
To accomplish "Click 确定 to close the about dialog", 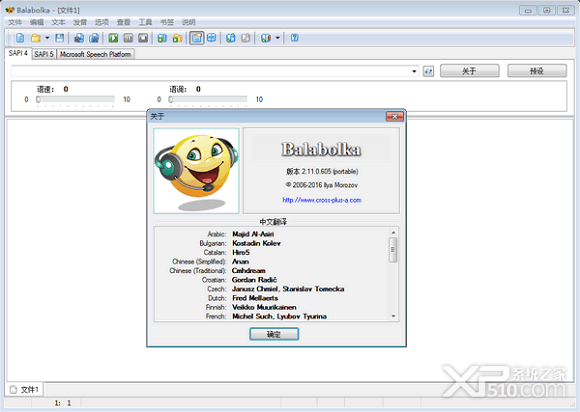I will [274, 334].
